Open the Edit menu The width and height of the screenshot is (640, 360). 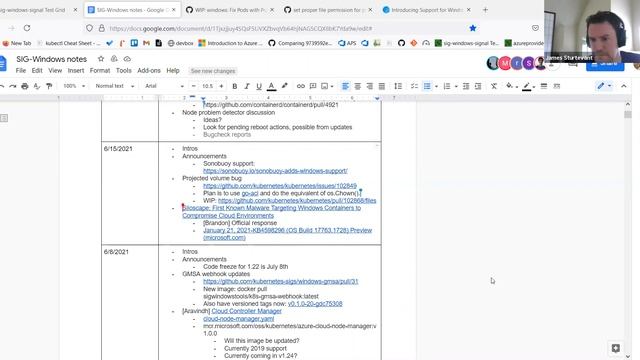pyautogui.click(x=37, y=71)
